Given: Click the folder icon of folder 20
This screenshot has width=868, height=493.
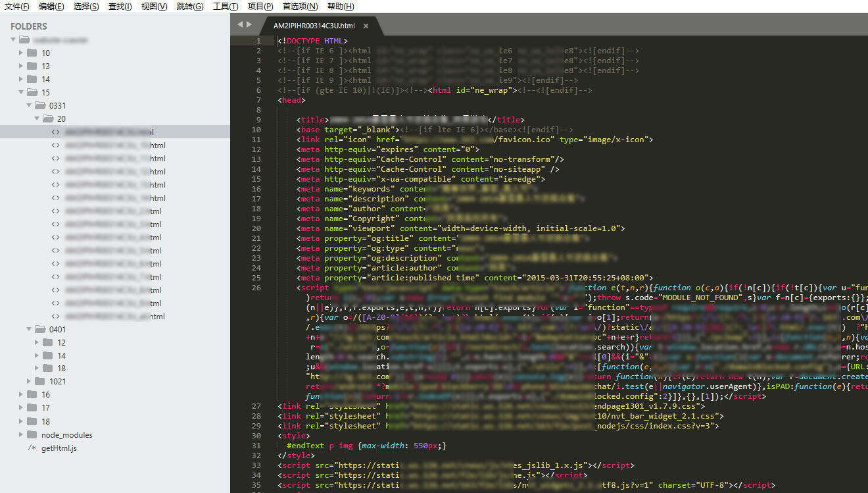Looking at the screenshot, I should [48, 118].
